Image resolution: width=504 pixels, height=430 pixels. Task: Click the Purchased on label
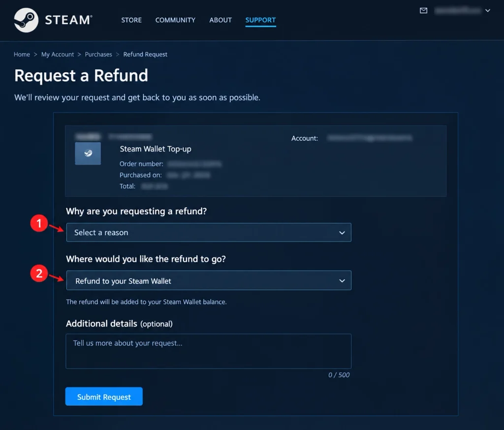[141, 175]
